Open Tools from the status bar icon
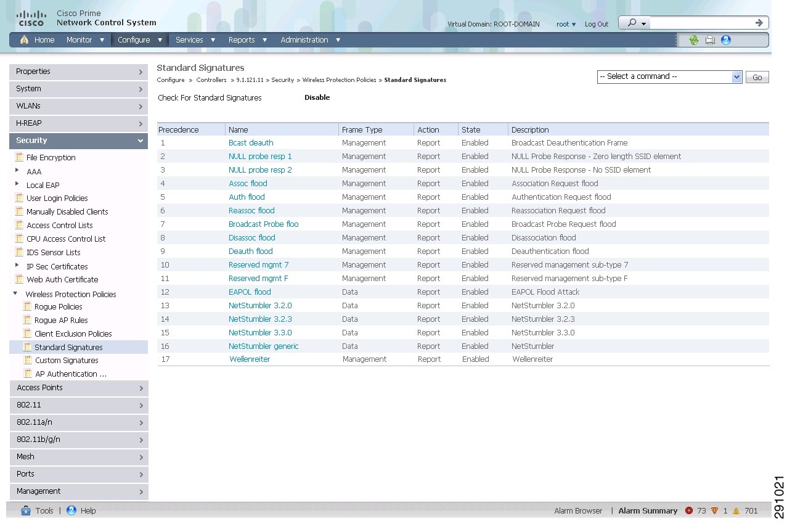 (26, 510)
